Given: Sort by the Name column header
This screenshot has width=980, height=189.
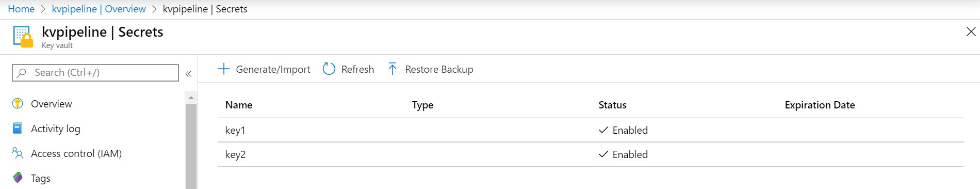Looking at the screenshot, I should (x=239, y=105).
